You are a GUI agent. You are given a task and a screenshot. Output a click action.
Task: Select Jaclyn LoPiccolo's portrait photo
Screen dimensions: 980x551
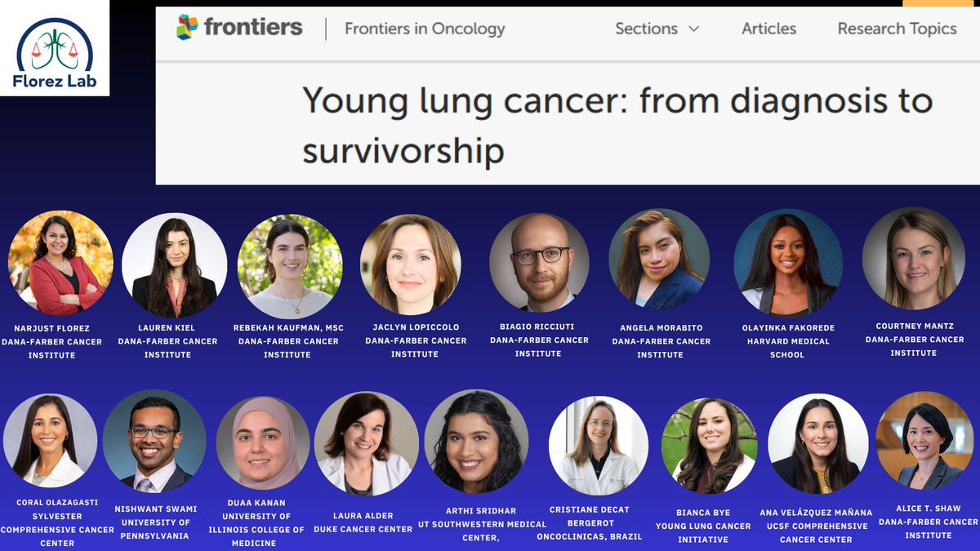pyautogui.click(x=410, y=264)
